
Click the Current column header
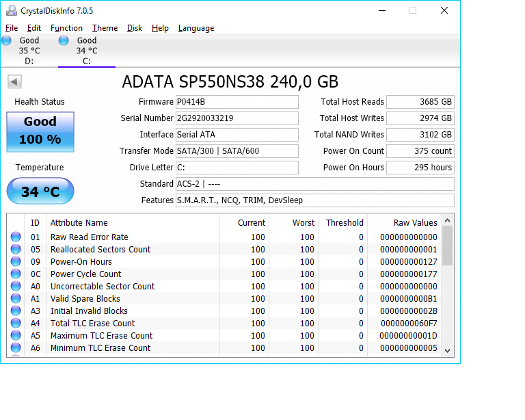point(245,223)
